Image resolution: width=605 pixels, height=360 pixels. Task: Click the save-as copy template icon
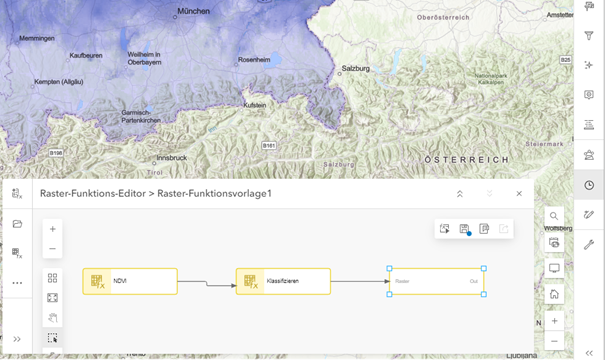[484, 228]
